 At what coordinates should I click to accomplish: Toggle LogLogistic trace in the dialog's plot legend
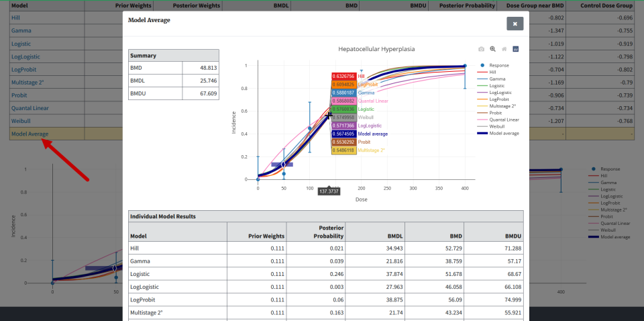tap(500, 92)
